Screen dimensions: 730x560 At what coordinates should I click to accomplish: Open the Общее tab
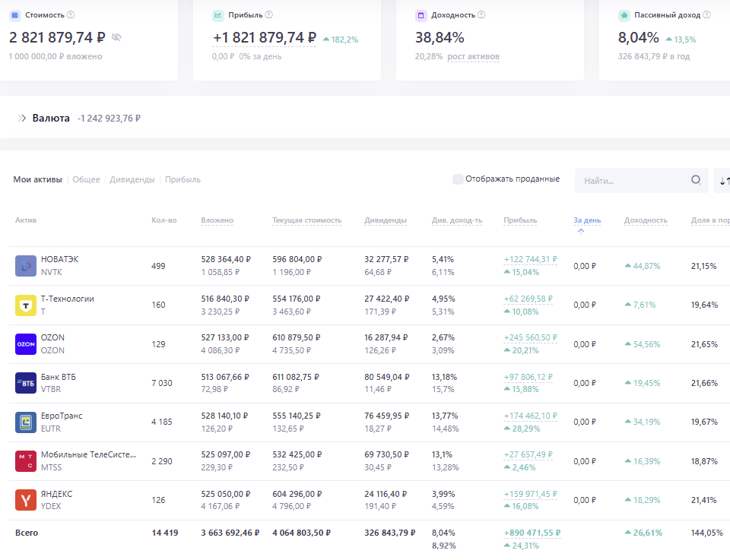86,180
